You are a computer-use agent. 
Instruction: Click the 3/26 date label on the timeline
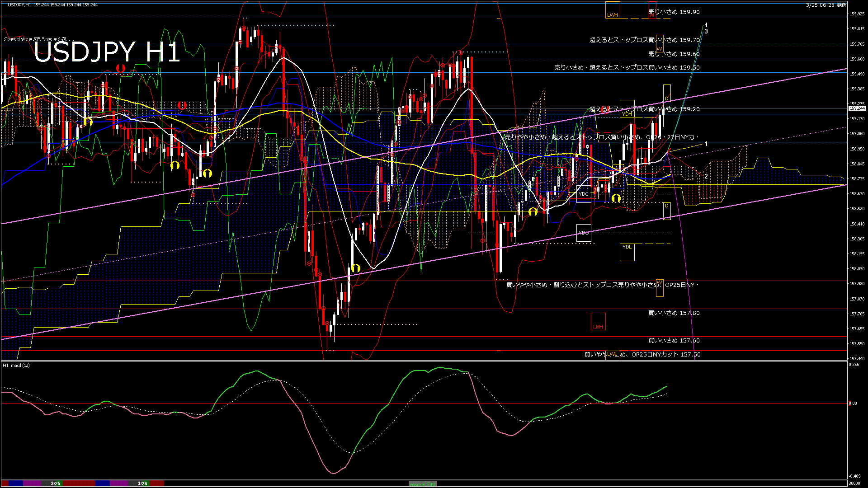pyautogui.click(x=142, y=483)
